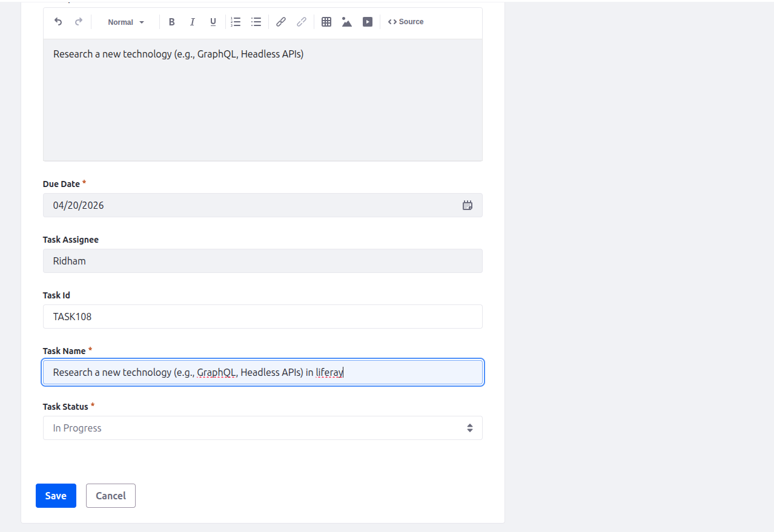Insert an image into the editor
This screenshot has width=774, height=532.
click(347, 22)
